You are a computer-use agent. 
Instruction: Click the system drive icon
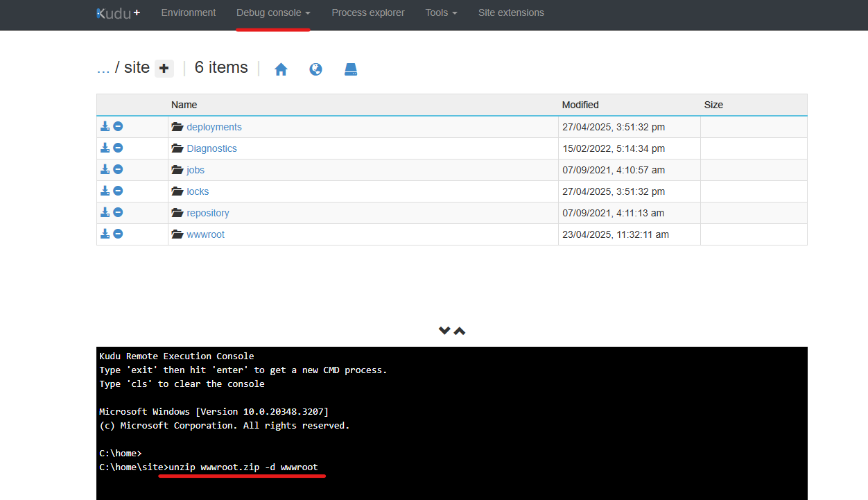[x=351, y=69]
